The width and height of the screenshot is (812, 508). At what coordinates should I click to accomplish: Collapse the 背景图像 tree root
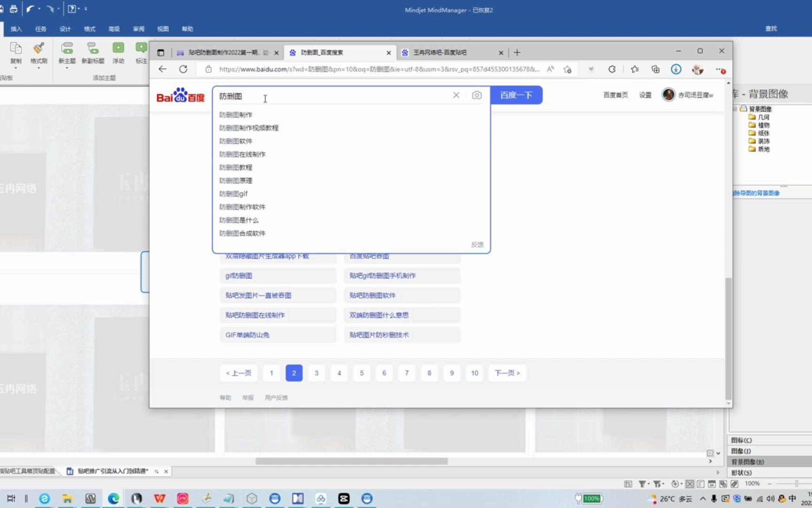click(x=734, y=109)
